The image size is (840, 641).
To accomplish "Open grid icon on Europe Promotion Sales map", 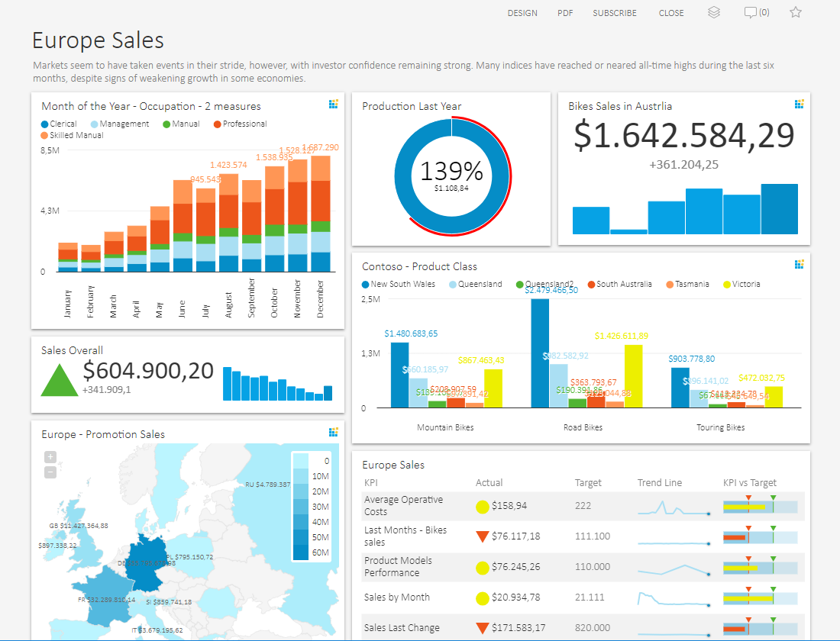I will click(333, 432).
